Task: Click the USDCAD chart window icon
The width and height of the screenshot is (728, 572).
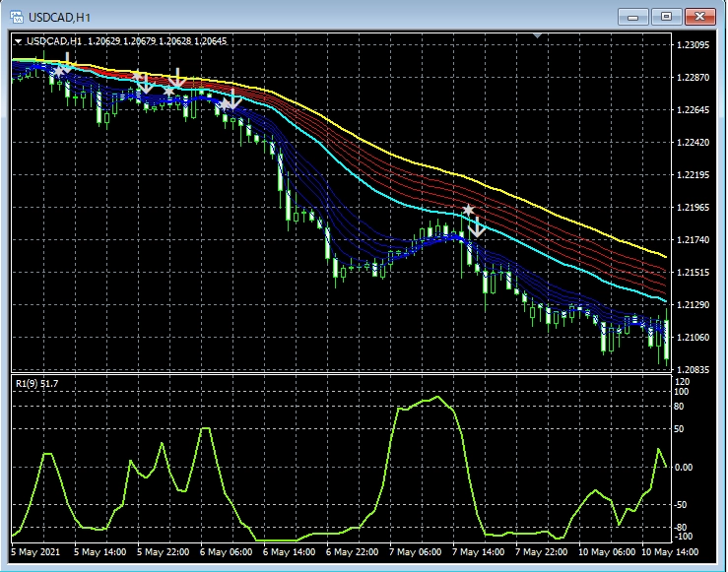Action: tap(15, 16)
